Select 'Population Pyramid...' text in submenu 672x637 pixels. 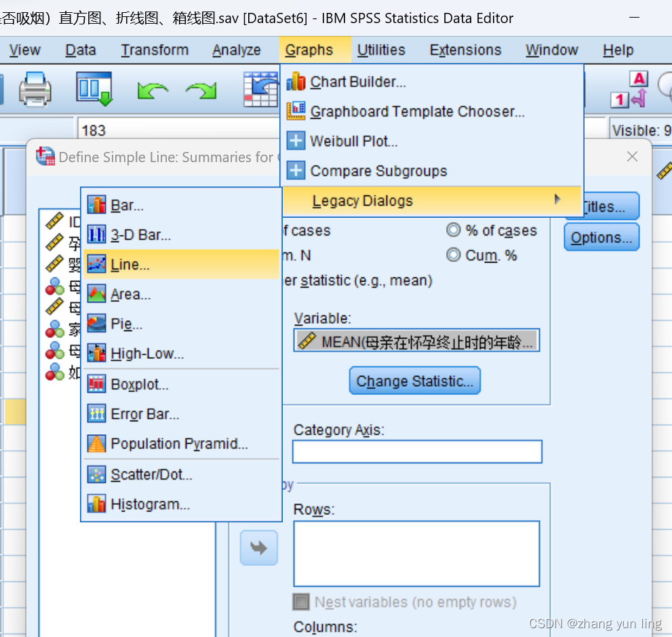[x=180, y=443]
